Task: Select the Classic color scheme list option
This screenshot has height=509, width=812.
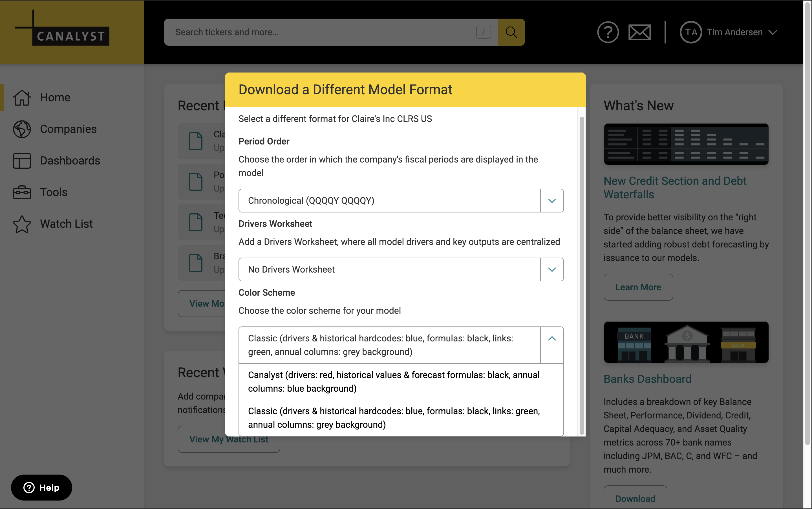Action: (394, 418)
